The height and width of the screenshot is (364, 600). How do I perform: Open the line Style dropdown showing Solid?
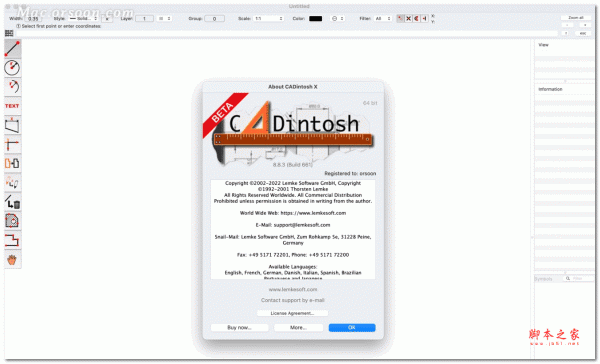(83, 18)
